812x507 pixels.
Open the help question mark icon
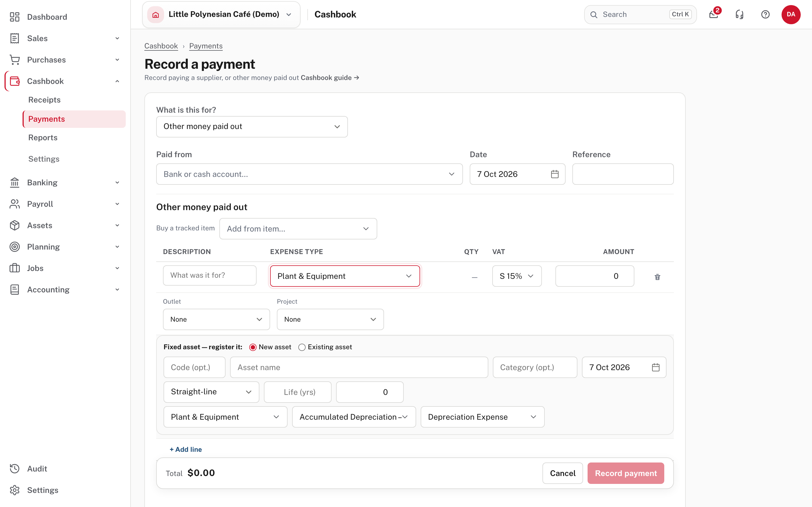point(765,14)
